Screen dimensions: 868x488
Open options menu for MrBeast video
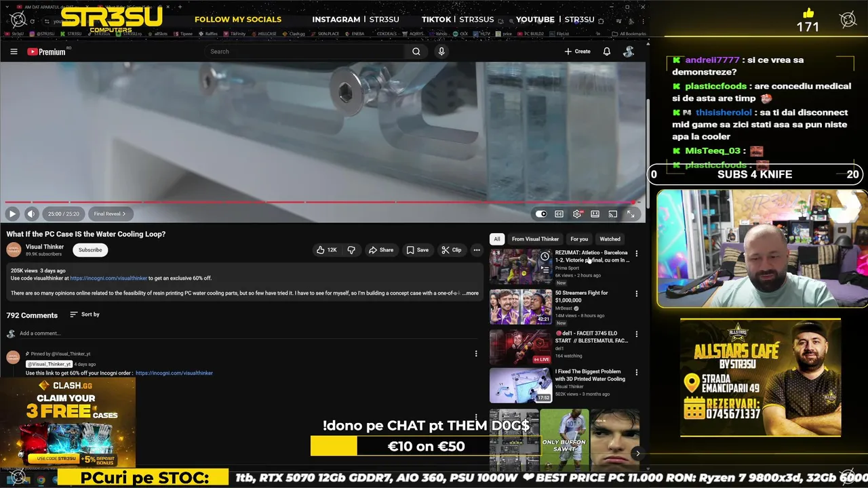click(636, 293)
